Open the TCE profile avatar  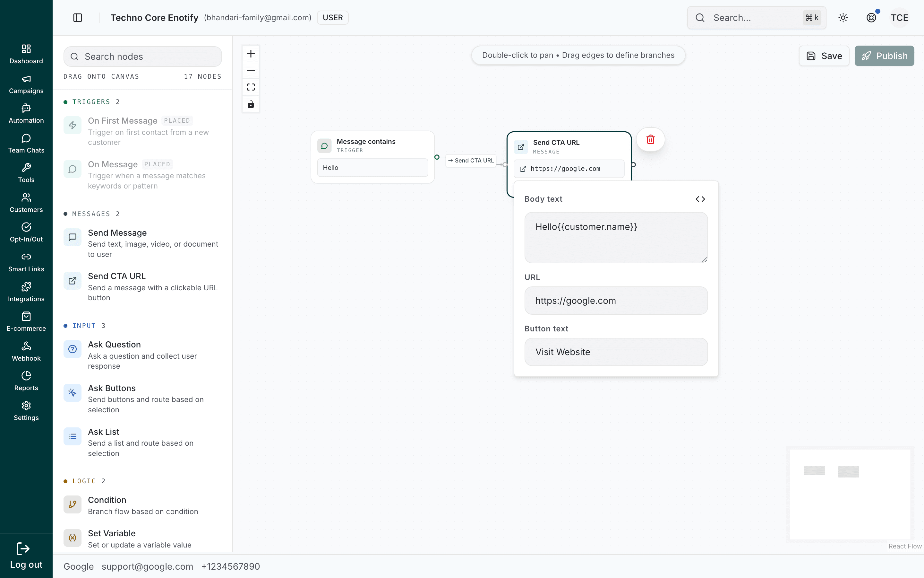pyautogui.click(x=900, y=18)
